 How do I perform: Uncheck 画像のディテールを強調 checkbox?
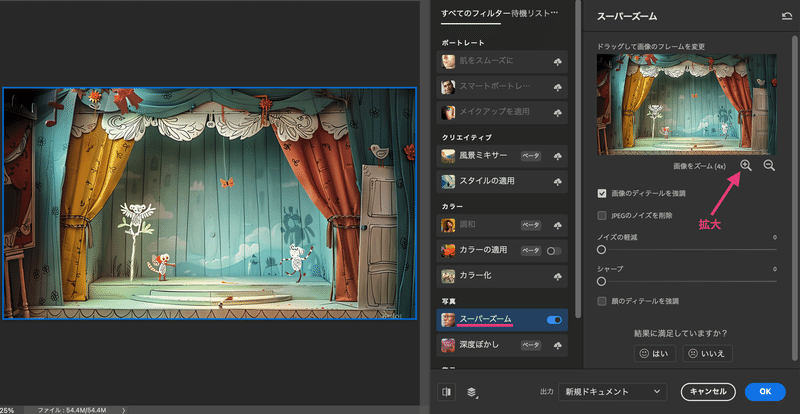[602, 193]
